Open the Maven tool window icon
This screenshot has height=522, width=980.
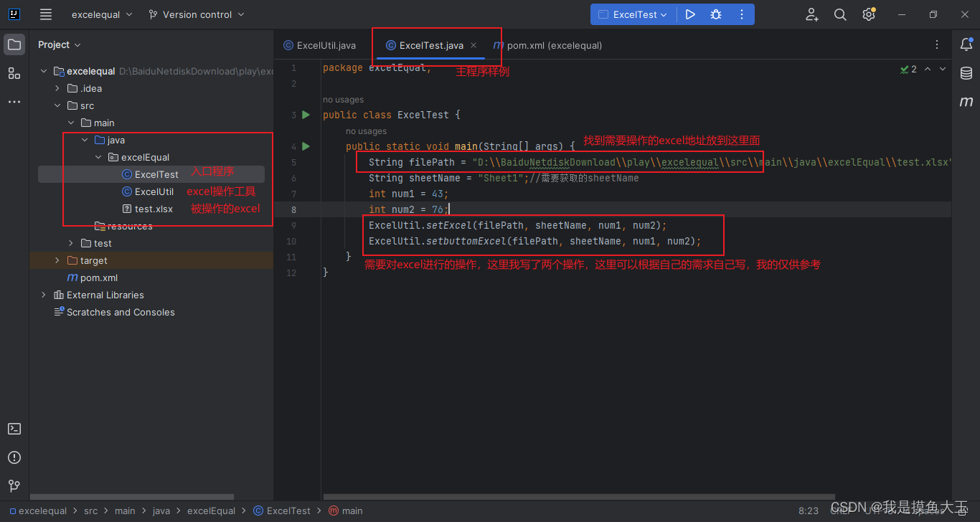point(966,102)
